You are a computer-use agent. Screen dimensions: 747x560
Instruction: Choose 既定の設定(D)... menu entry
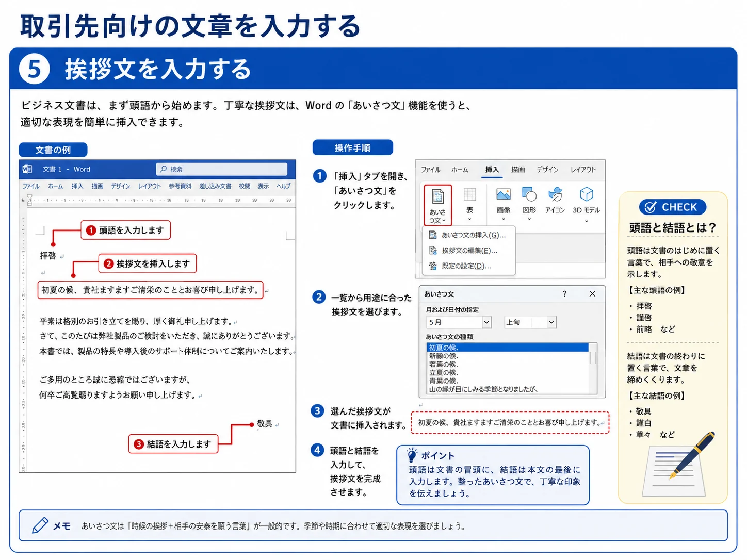tap(467, 266)
